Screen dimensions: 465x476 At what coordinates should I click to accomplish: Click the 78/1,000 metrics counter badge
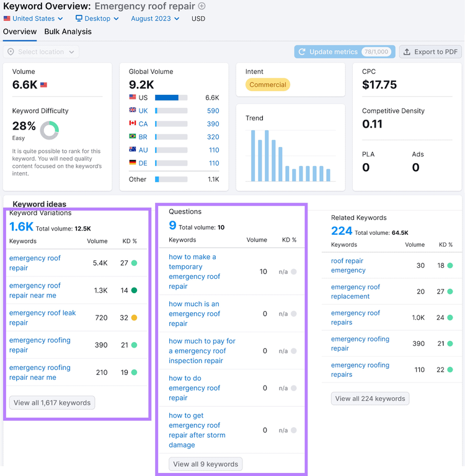[x=376, y=52]
